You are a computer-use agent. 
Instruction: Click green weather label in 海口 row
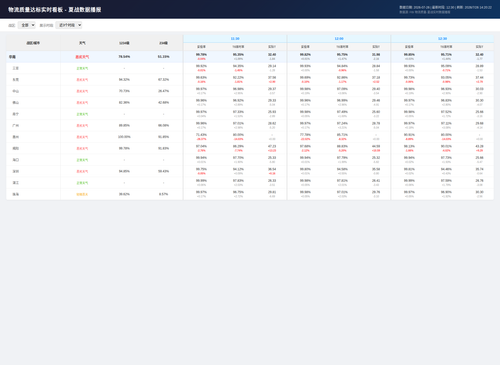coord(82,160)
